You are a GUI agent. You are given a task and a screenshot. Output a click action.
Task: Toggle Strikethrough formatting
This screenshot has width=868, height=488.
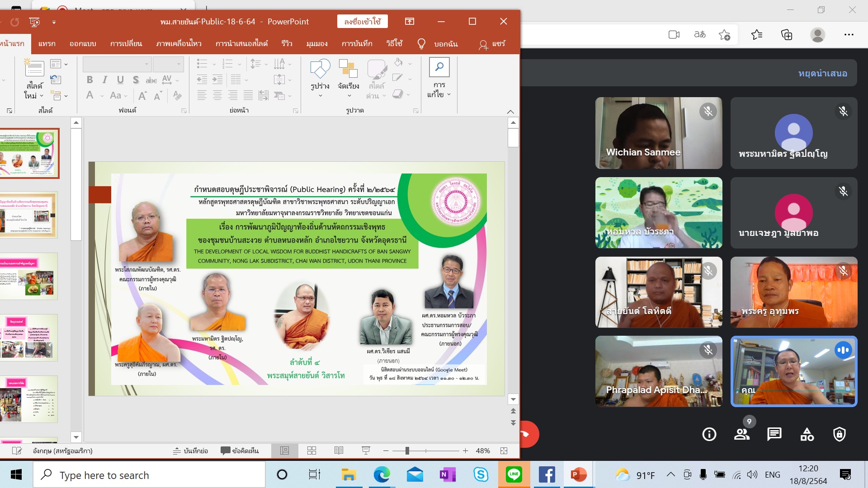click(x=151, y=80)
